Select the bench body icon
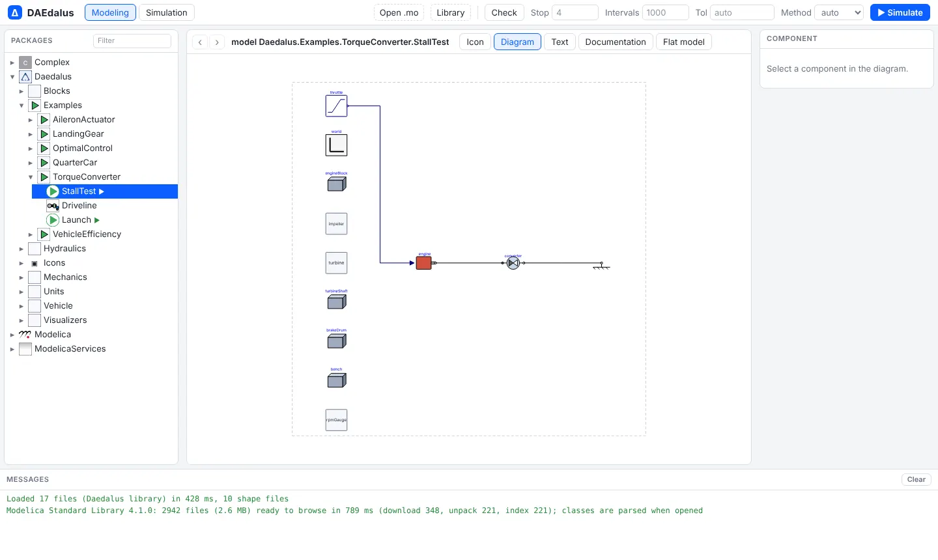 [336, 380]
